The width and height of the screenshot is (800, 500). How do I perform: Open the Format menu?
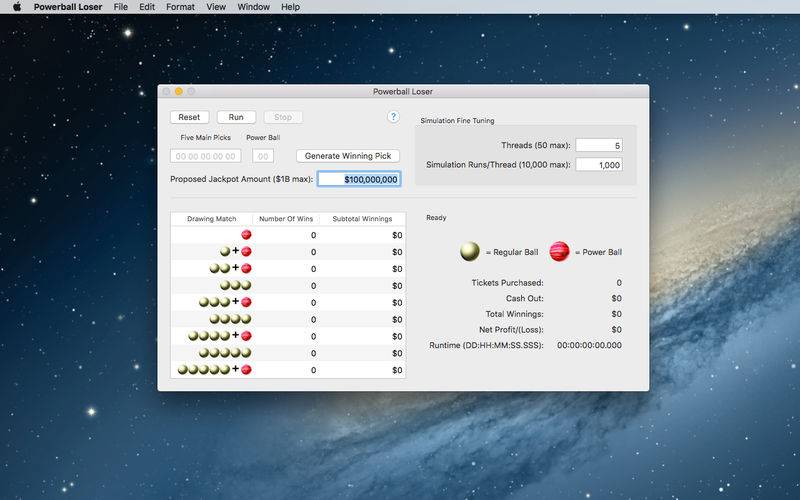[180, 7]
